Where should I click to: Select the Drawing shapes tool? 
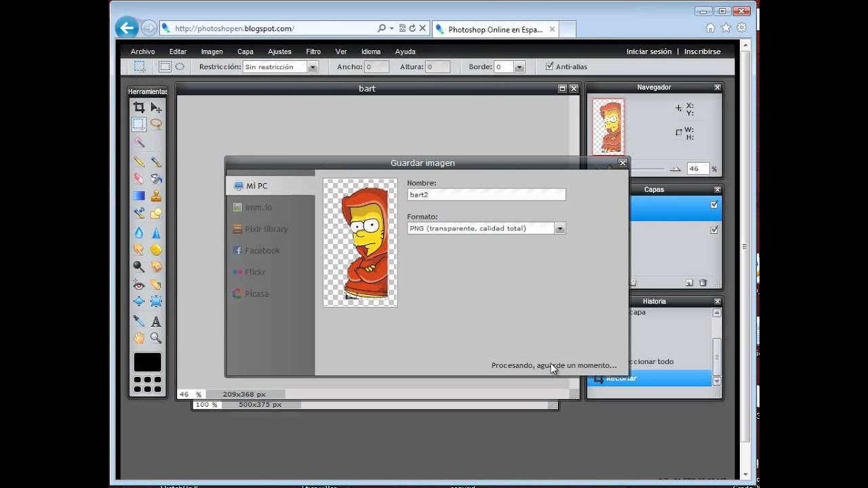click(156, 213)
